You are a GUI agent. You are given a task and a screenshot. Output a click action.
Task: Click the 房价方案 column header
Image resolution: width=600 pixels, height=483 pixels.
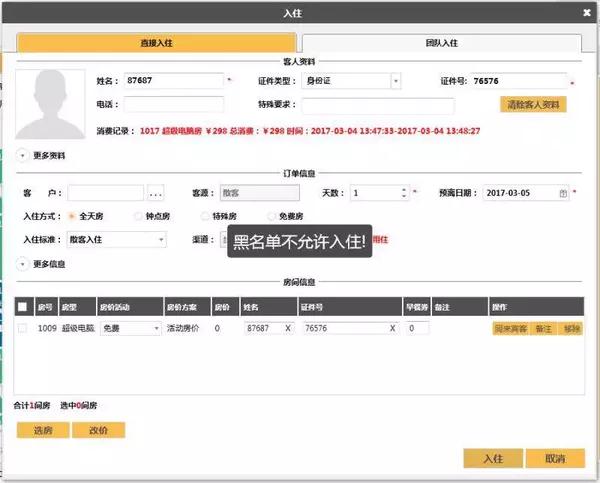[187, 307]
